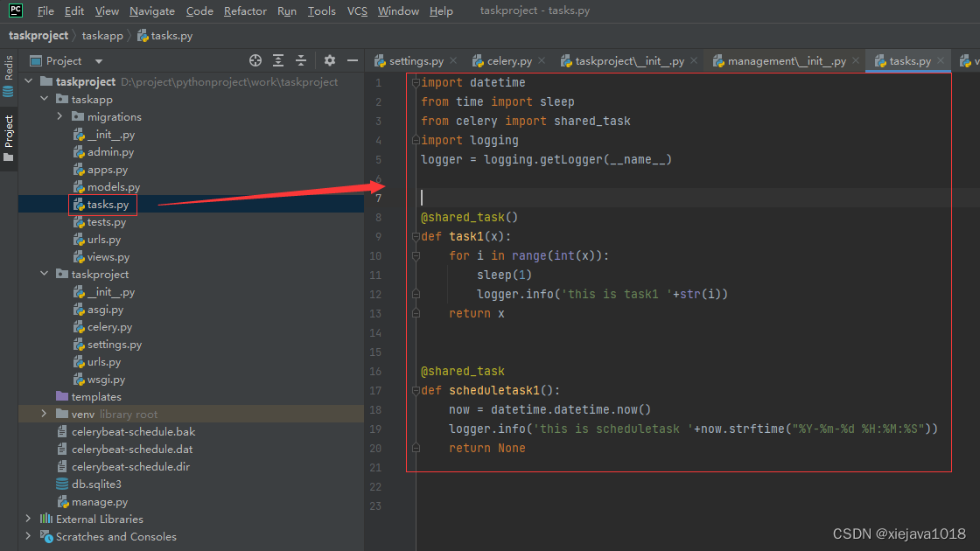This screenshot has width=980, height=551.
Task: Toggle fold marker beside def scheduletask1 line
Action: coord(416,390)
